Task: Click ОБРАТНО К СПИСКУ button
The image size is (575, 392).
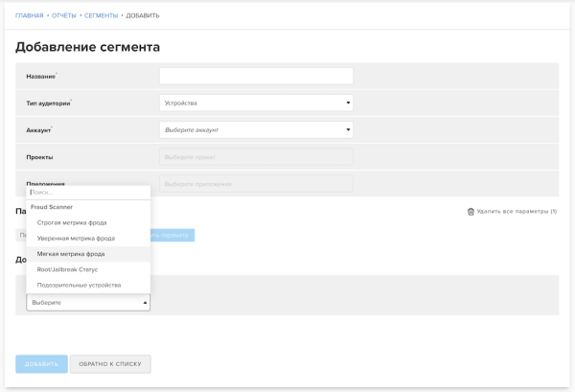Action: [110, 363]
